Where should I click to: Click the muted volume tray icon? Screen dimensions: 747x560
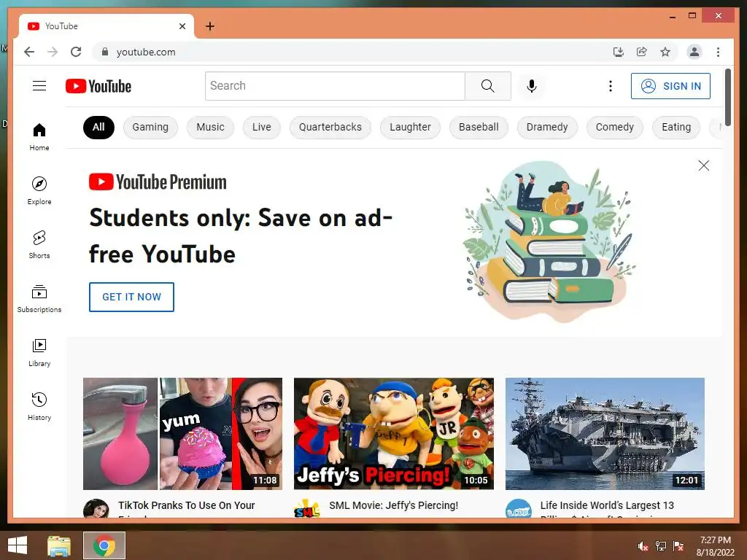(643, 546)
